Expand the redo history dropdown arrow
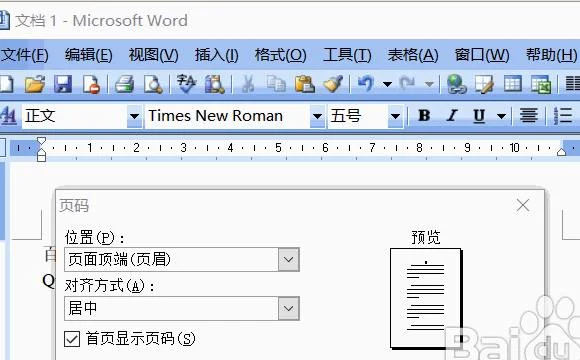The width and height of the screenshot is (580, 360). pyautogui.click(x=429, y=84)
